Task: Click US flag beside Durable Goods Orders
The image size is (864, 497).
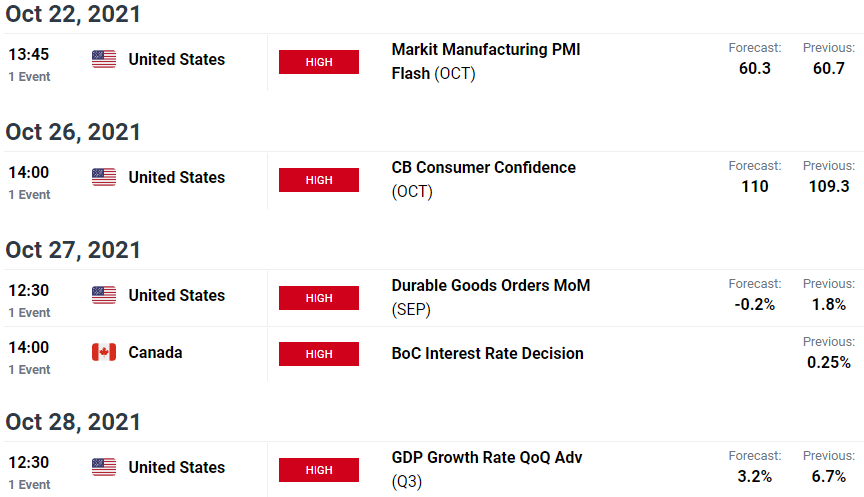Action: click(x=104, y=295)
